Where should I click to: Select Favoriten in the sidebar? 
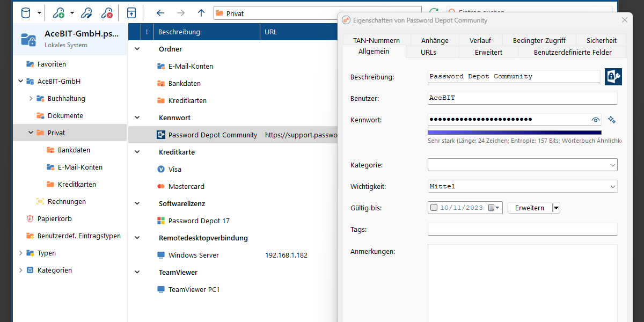pyautogui.click(x=52, y=64)
